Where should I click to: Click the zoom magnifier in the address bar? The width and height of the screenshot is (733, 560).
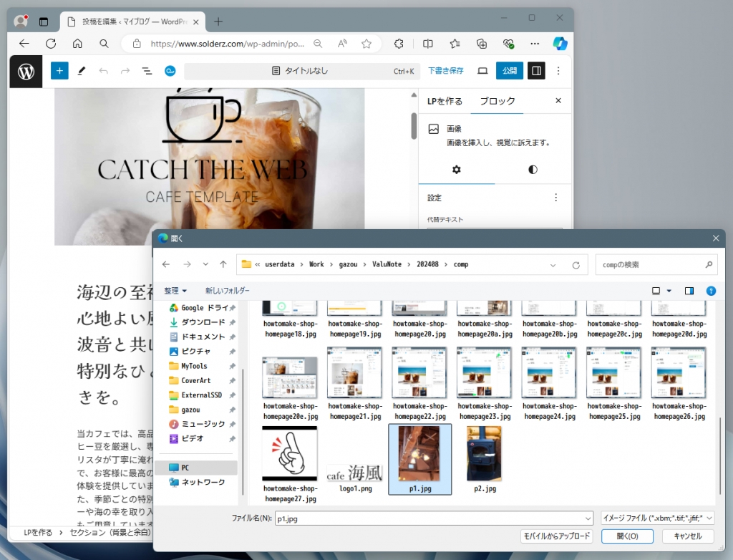(318, 44)
